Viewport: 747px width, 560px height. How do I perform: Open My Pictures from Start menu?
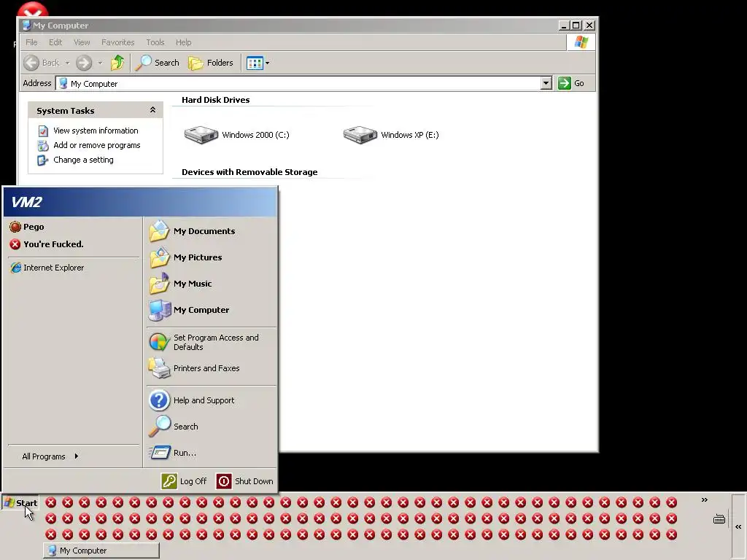coord(212,257)
